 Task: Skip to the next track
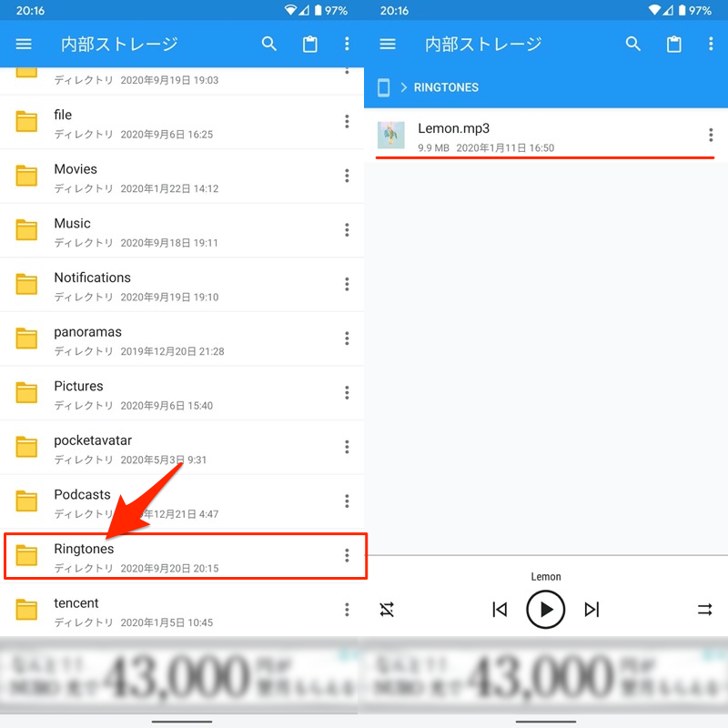point(592,610)
